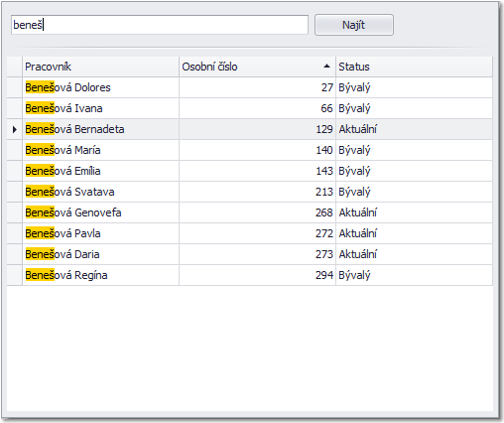Select worker Benešová María

[63, 150]
